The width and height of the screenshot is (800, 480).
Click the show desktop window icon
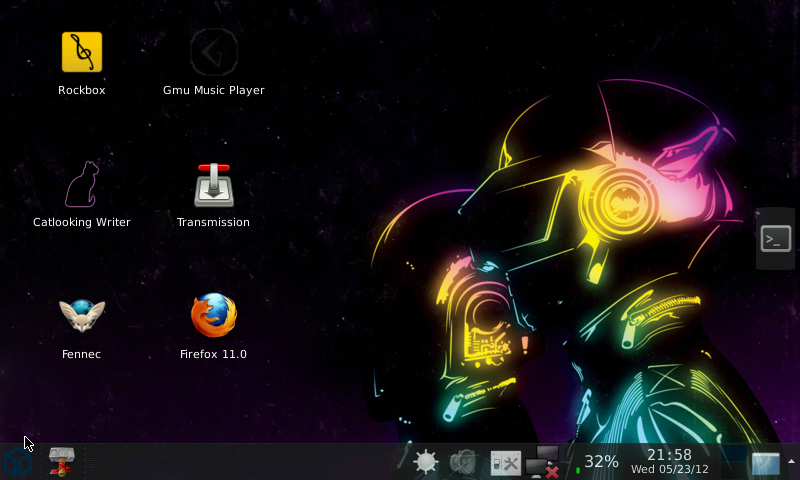[765, 463]
